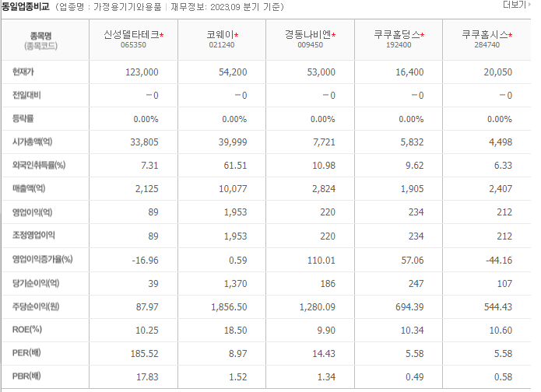Click PER 8.97 cell

(238, 354)
